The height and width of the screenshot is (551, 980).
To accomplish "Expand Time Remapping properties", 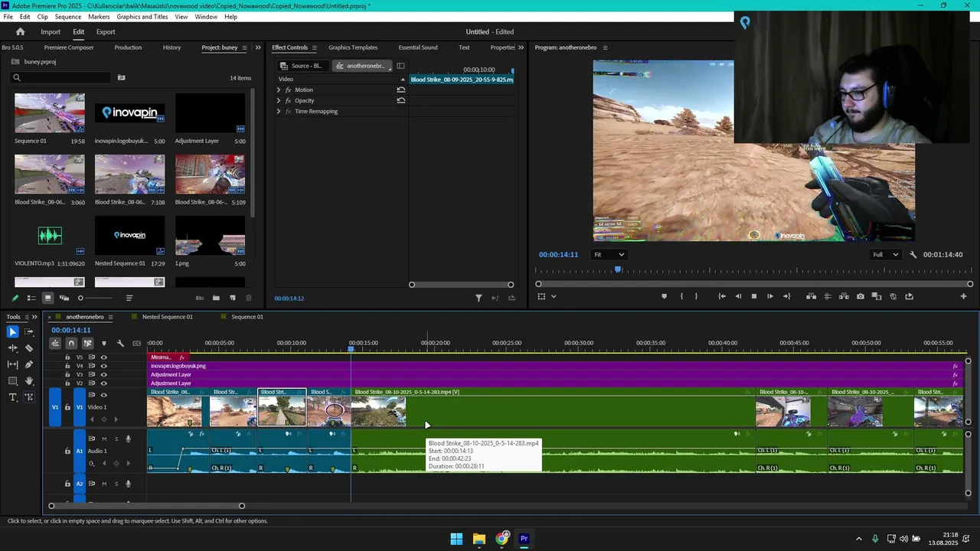I will click(x=279, y=111).
